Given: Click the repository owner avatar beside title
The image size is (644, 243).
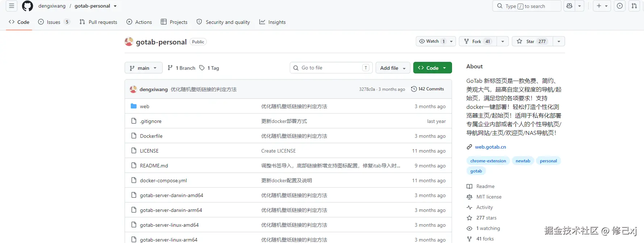Looking at the screenshot, I should (x=129, y=42).
